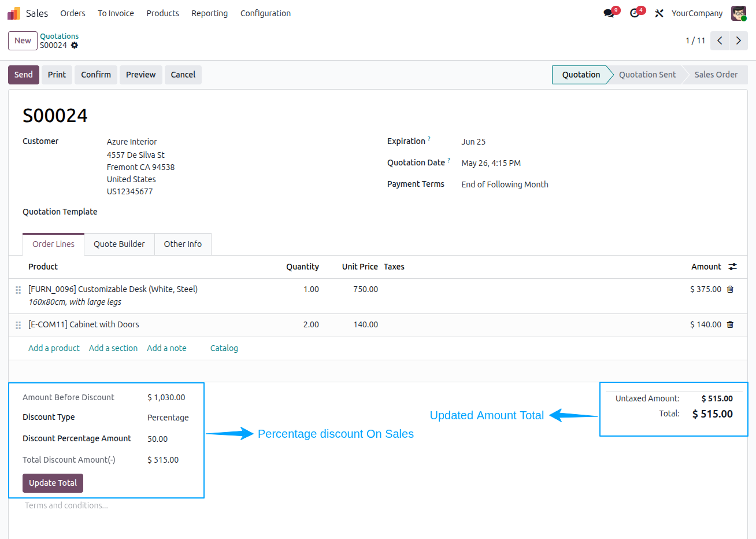Click Add a section link
756x539 pixels.
click(113, 348)
